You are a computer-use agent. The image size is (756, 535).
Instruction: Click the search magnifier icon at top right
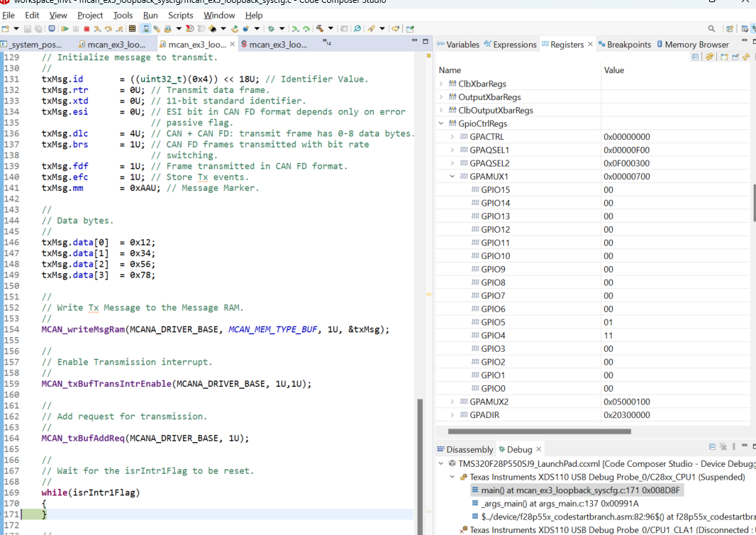pos(710,29)
